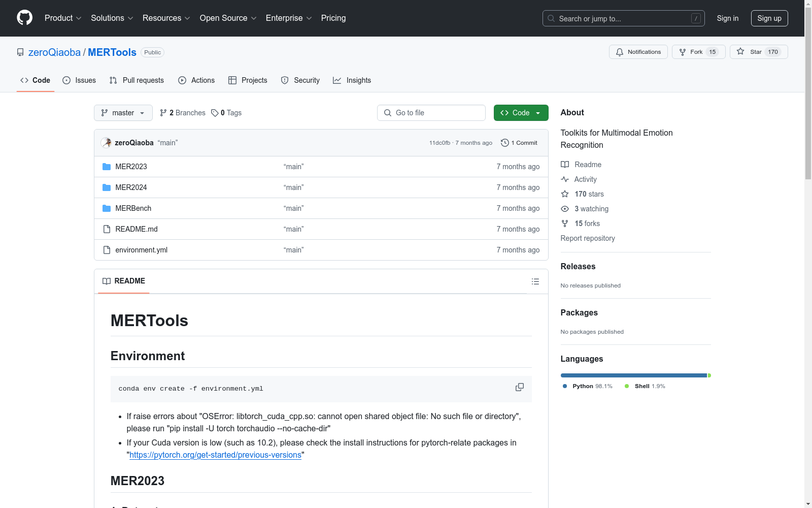Image resolution: width=812 pixels, height=508 pixels.
Task: Click the environment.yml file icon
Action: tap(107, 250)
